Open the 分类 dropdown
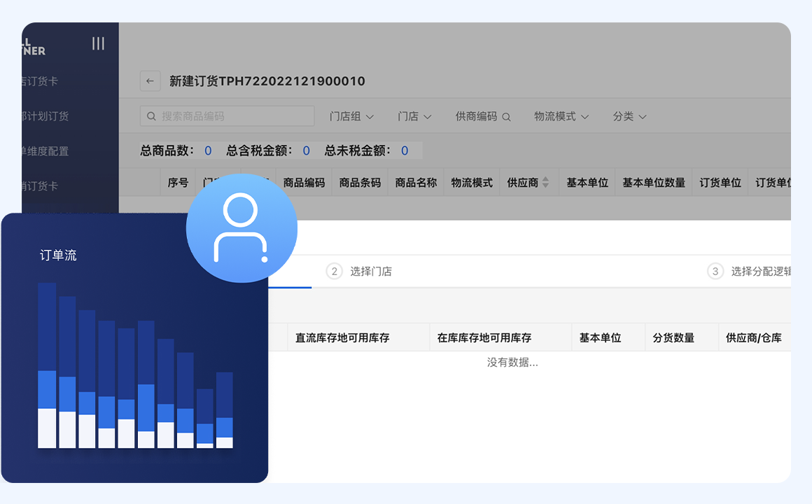The width and height of the screenshot is (812, 504). (629, 116)
